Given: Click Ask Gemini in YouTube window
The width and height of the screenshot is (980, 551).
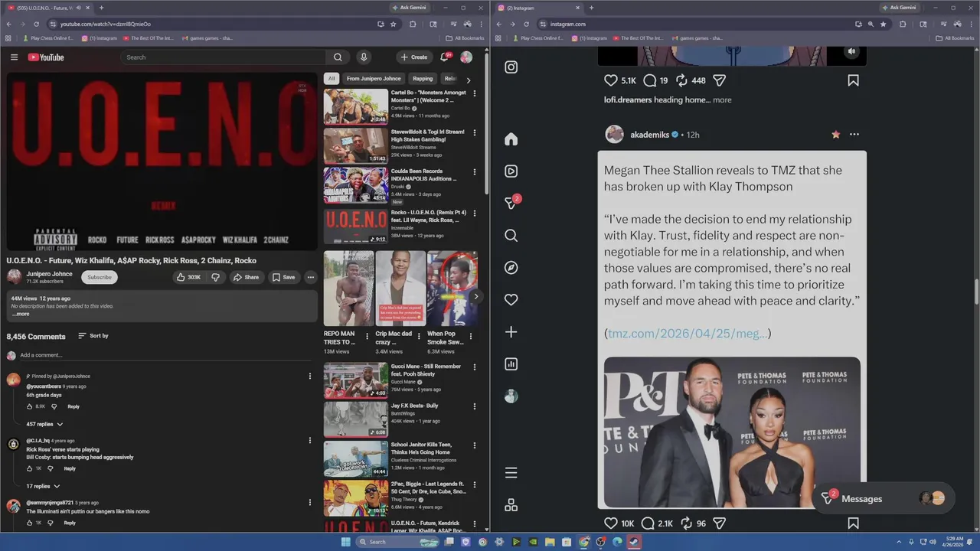Looking at the screenshot, I should [409, 8].
